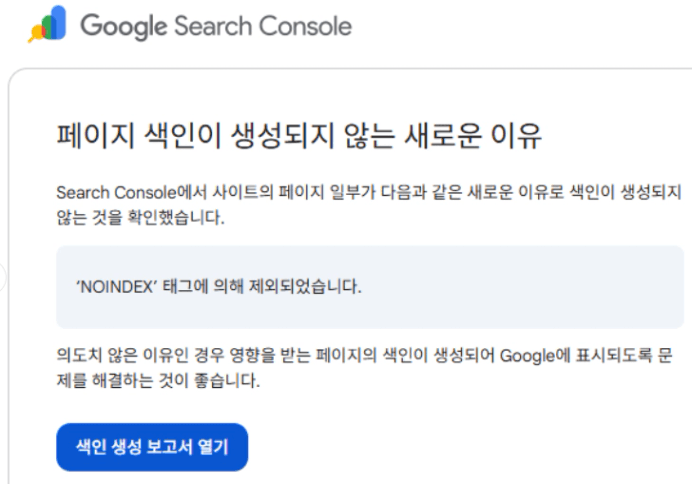The height and width of the screenshot is (484, 692).
Task: Click the Google Search Console logo icon
Action: tap(47, 25)
